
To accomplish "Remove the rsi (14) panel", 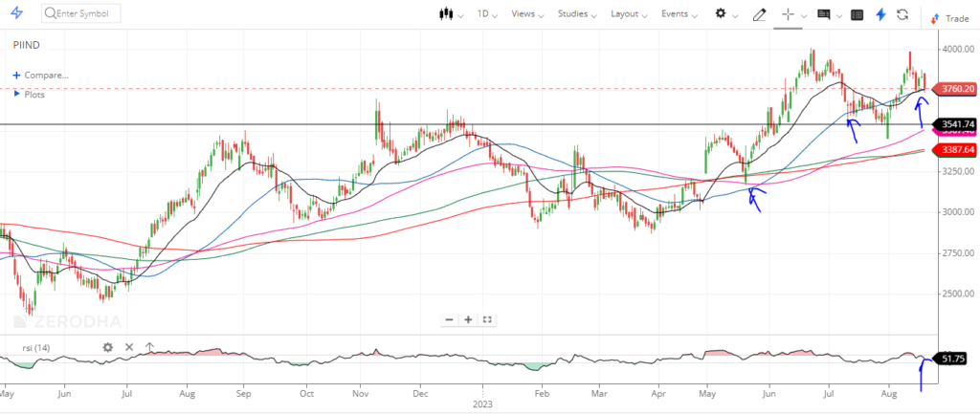I will [x=129, y=347].
